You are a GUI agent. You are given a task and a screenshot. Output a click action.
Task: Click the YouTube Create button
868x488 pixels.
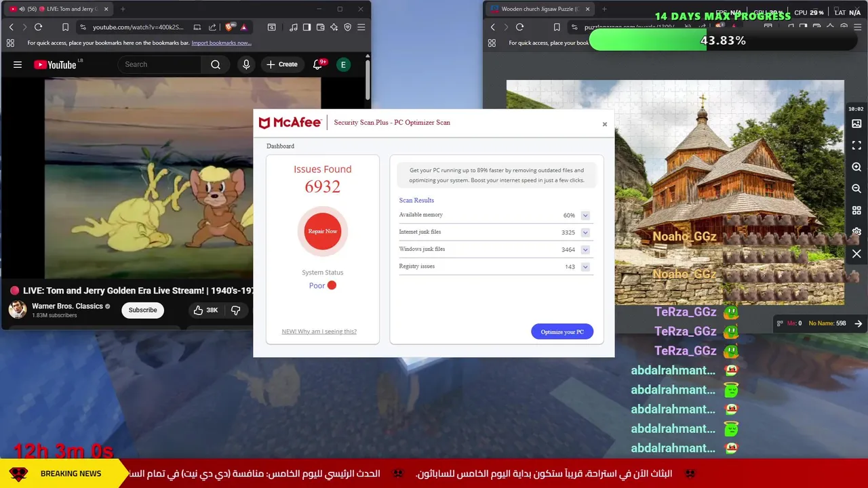282,64
